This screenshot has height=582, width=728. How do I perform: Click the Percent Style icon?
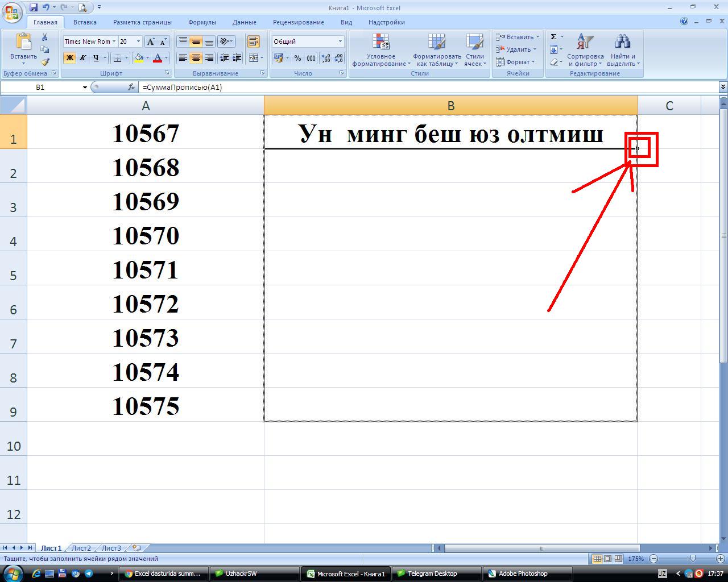point(297,58)
